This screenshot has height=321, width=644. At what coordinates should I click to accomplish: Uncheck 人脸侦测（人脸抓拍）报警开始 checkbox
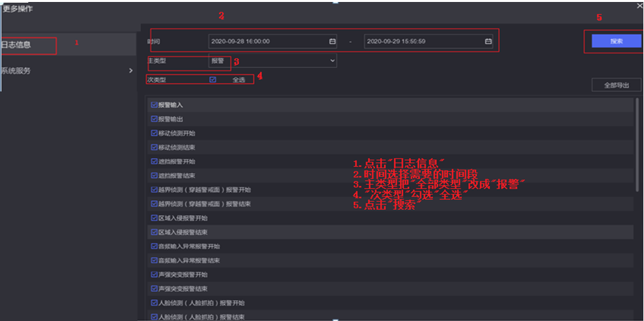tap(154, 303)
